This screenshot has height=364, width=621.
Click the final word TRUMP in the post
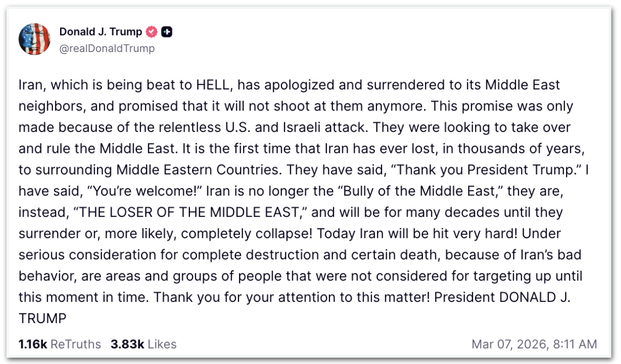click(x=42, y=318)
